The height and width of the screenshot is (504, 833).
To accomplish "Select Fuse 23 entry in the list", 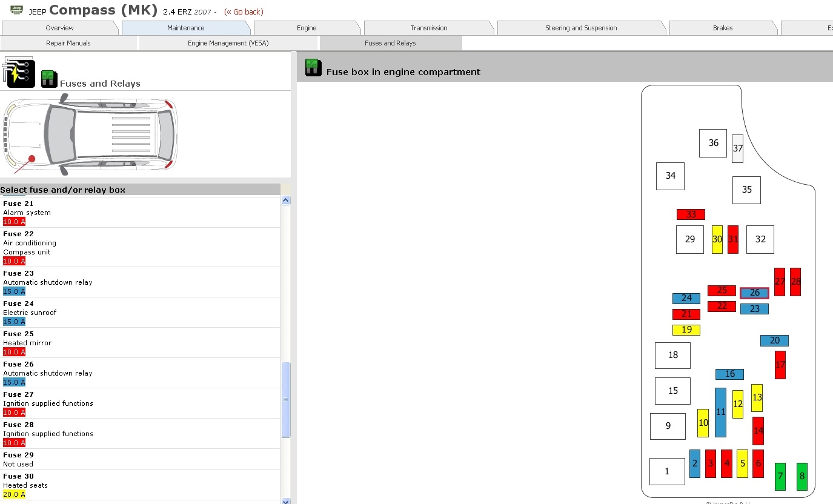I will 140,282.
